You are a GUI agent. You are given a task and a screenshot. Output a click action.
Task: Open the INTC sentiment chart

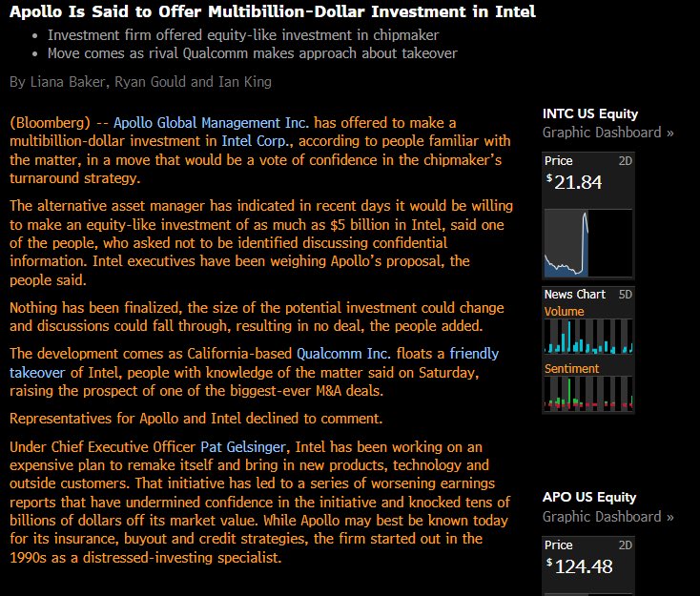tap(588, 393)
